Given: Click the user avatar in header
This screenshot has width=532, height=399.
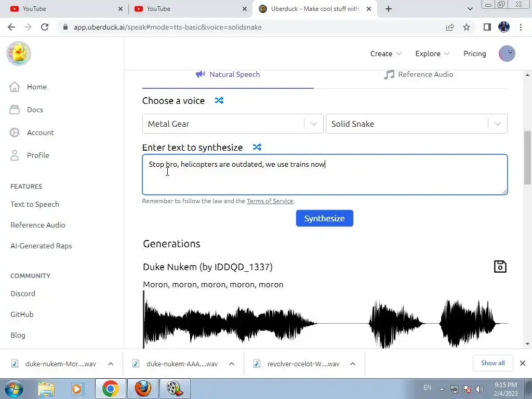Looking at the screenshot, I should coord(507,54).
